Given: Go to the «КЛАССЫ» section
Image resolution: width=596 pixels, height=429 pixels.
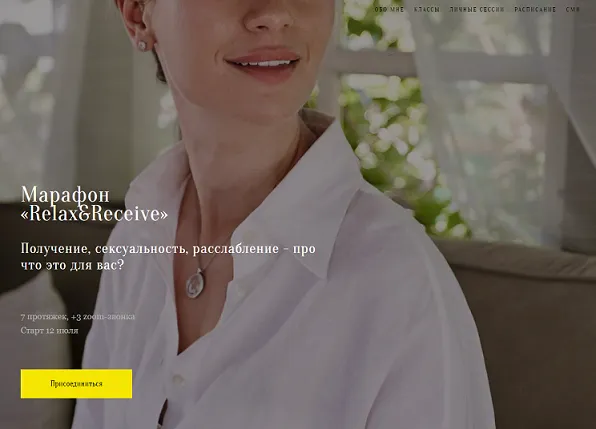Looking at the screenshot, I should 426,9.
